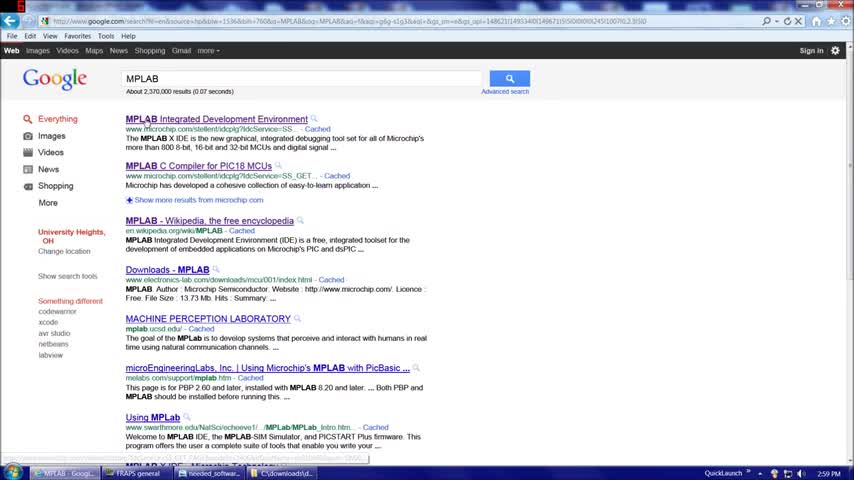
Task: Preview Using MPLab result magnifier icon
Action: 187,417
